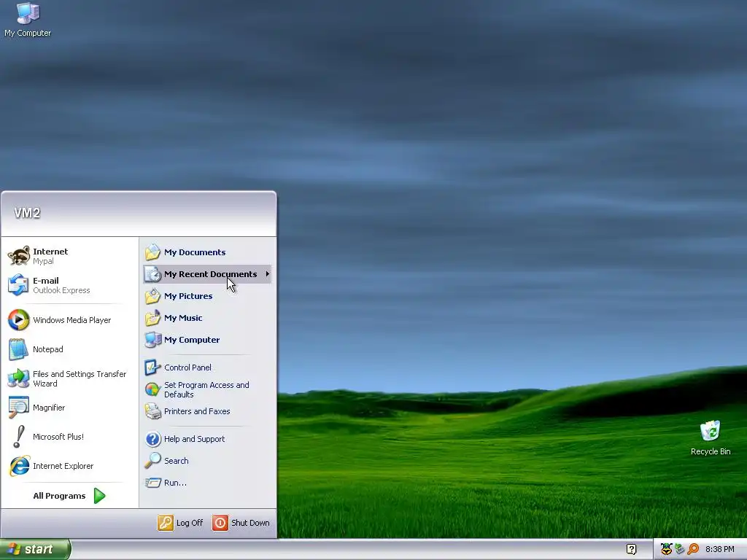Click the start button

click(35, 549)
